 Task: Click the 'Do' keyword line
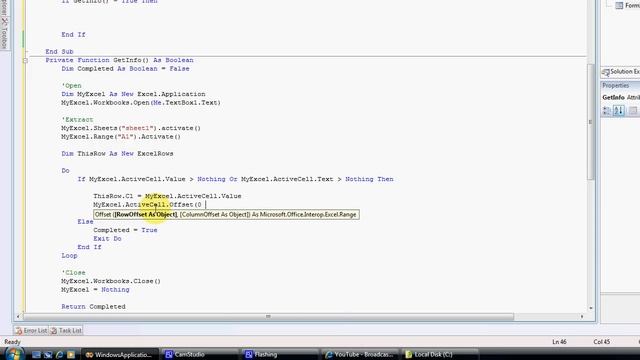pos(65,171)
